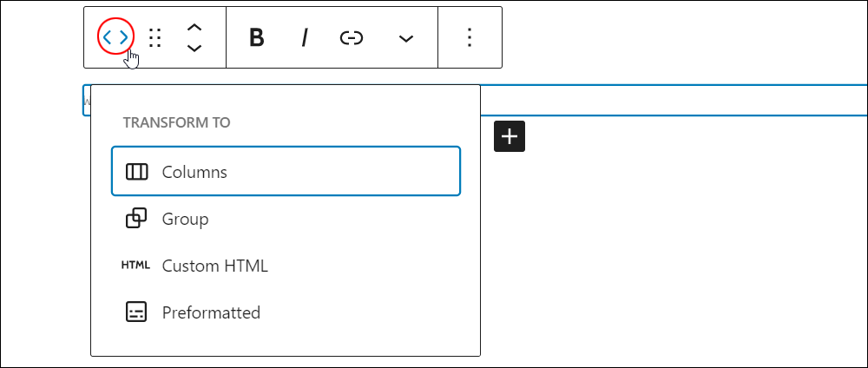This screenshot has width=868, height=368.
Task: Expand the more rich text controls chevron
Action: pyautogui.click(x=406, y=38)
